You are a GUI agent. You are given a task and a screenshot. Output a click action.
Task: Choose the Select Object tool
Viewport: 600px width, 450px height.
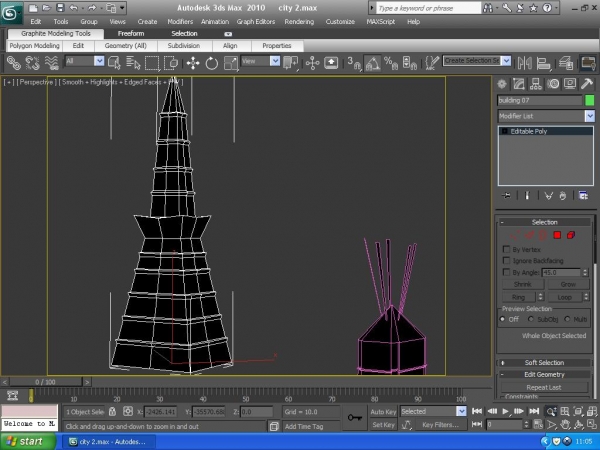114,62
